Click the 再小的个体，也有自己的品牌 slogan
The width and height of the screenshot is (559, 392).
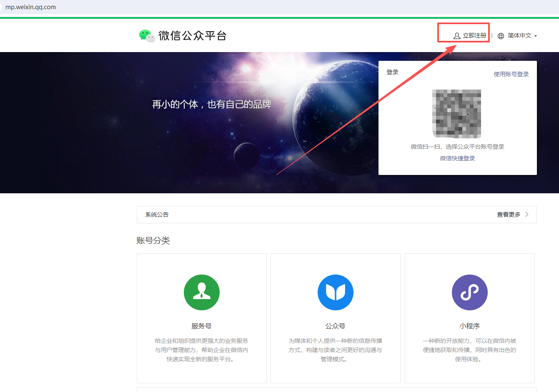click(212, 104)
